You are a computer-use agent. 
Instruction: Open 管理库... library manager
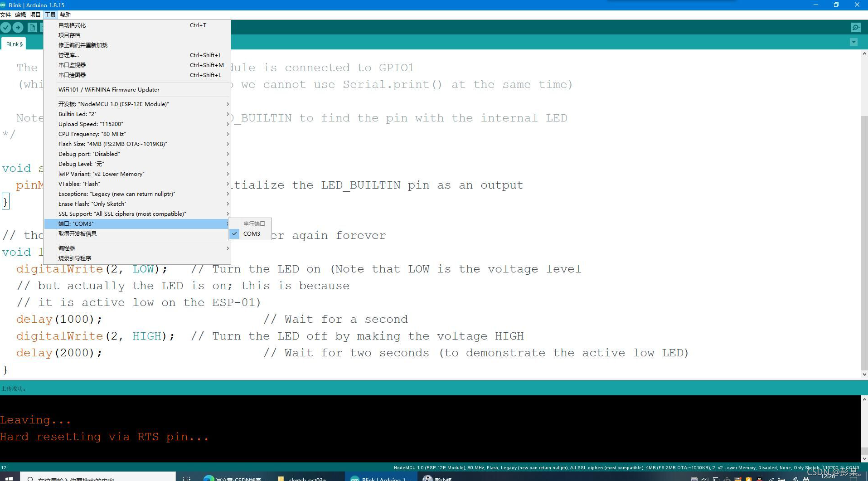coord(137,55)
